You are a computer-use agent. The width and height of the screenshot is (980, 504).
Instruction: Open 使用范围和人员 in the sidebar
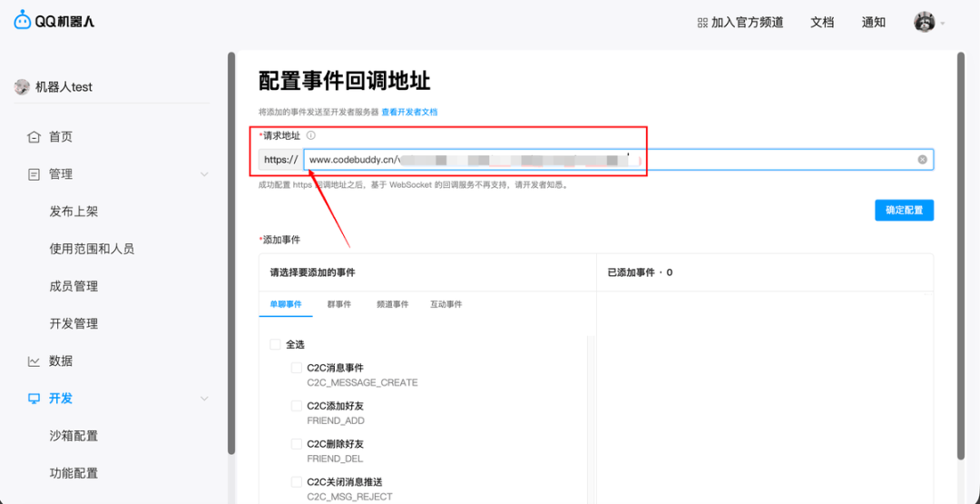[92, 249]
